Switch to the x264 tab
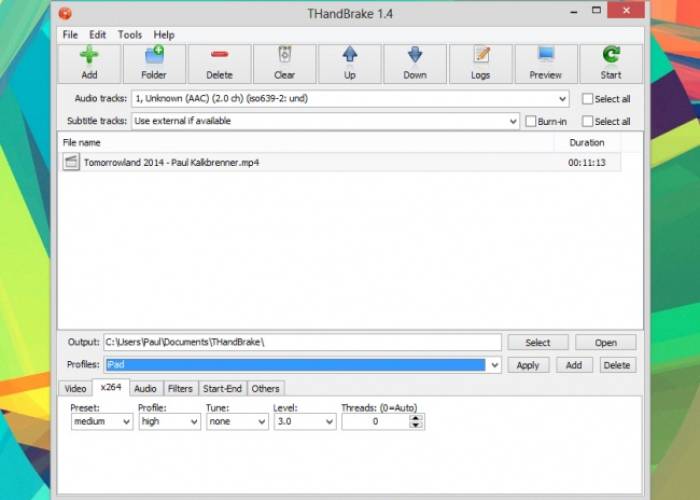Viewport: 700px width, 500px height. 111,387
